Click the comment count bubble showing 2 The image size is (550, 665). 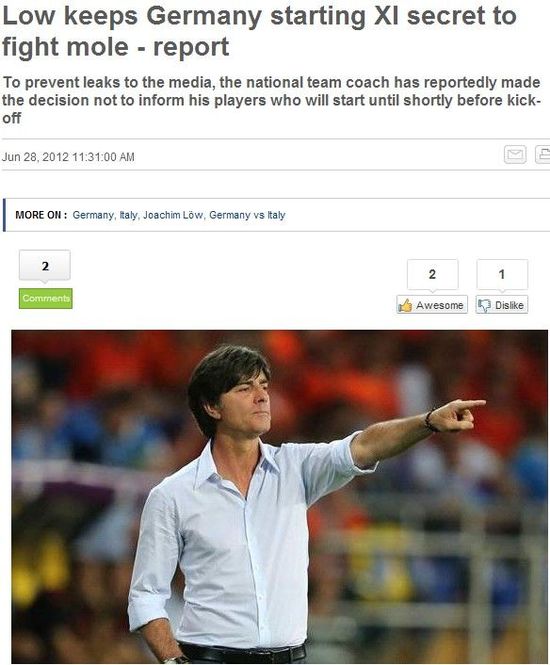(x=45, y=266)
